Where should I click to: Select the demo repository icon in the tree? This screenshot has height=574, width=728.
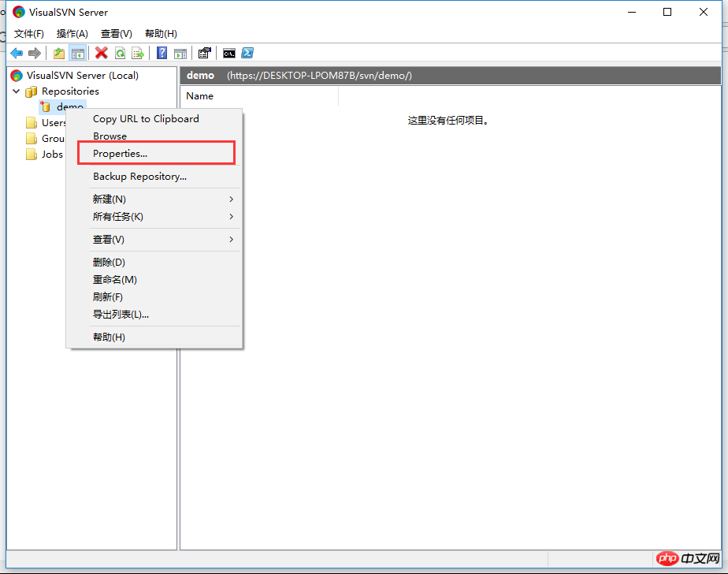pos(46,107)
